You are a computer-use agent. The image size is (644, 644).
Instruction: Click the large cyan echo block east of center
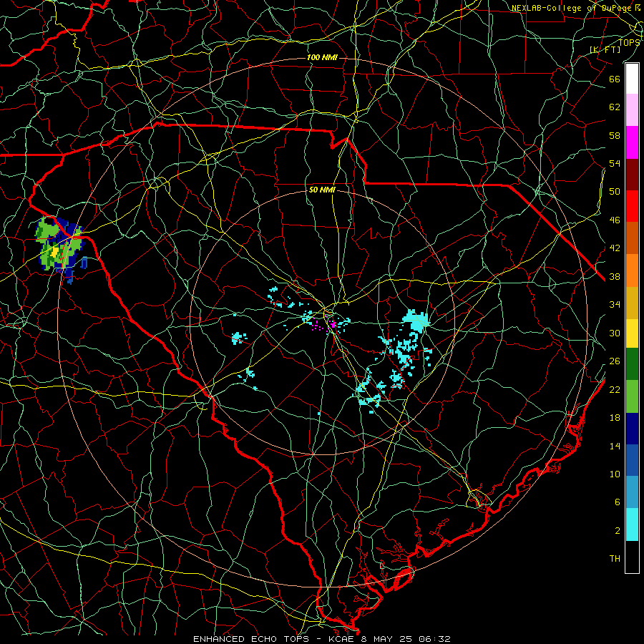click(x=415, y=321)
